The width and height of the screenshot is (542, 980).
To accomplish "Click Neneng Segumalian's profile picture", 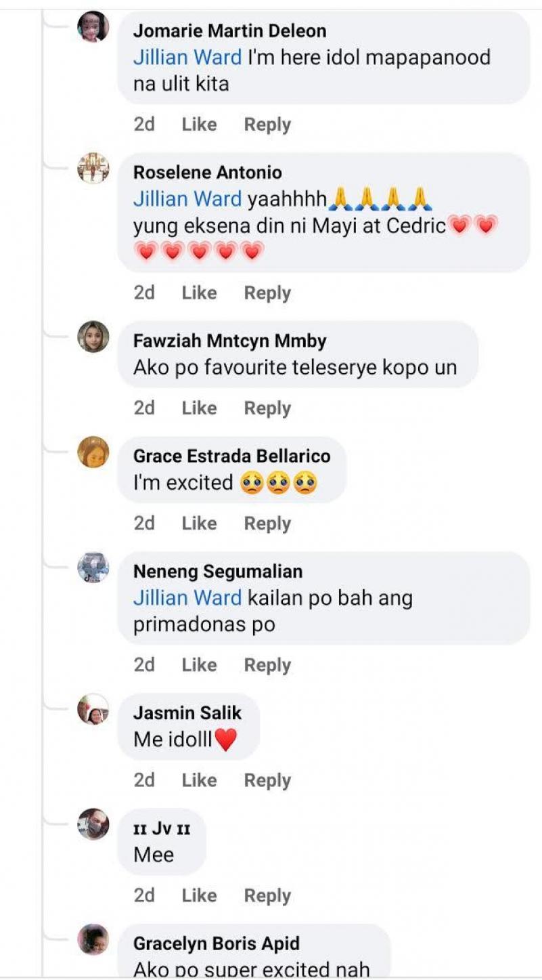I will (93, 567).
